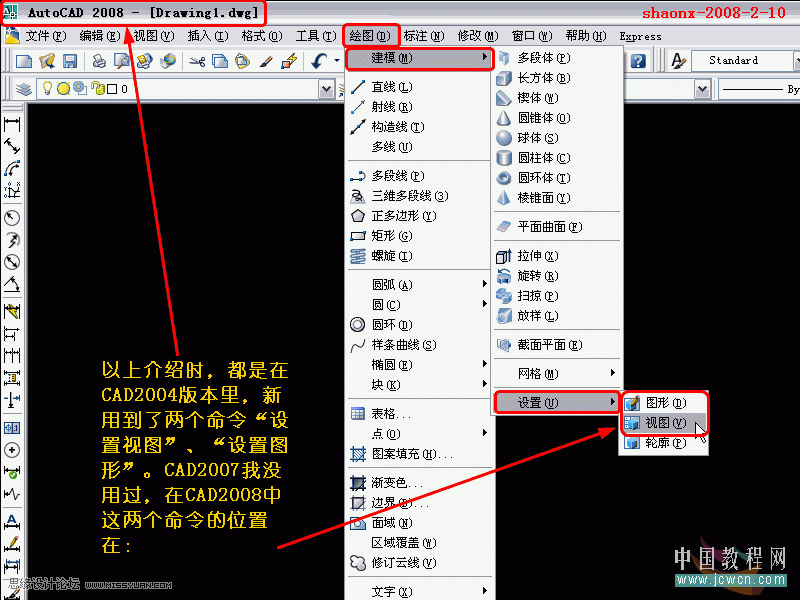800x600 pixels.
Task: Open the ByLayer linetype dropdown
Action: point(759,89)
